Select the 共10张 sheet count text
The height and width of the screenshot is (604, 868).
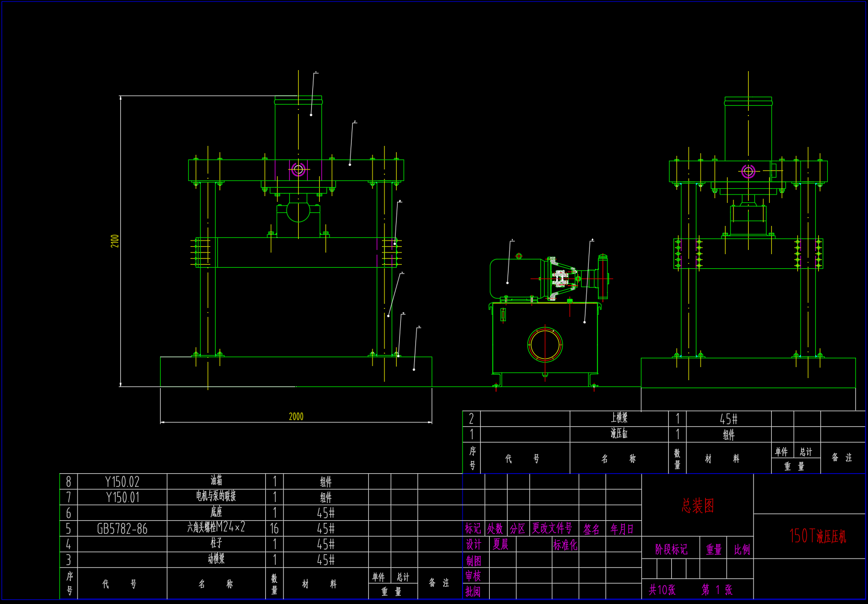662,590
